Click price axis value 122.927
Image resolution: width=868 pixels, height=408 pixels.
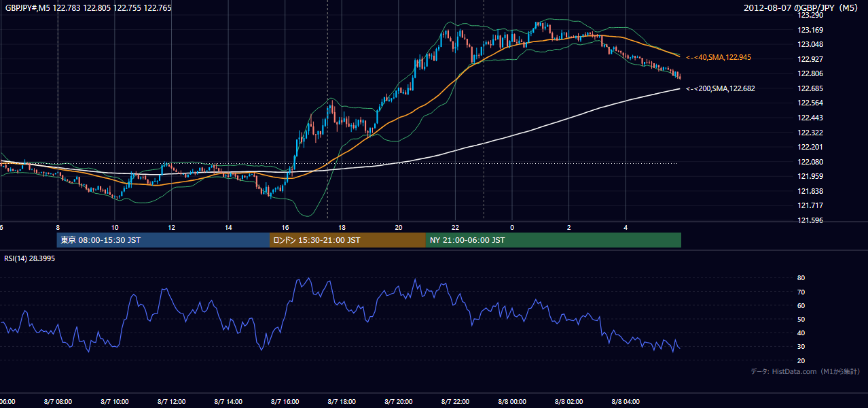(810, 59)
